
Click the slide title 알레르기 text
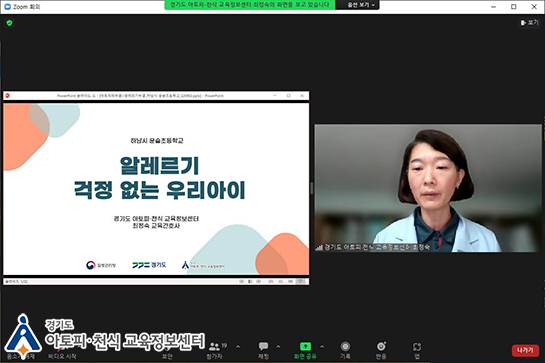pyautogui.click(x=159, y=166)
